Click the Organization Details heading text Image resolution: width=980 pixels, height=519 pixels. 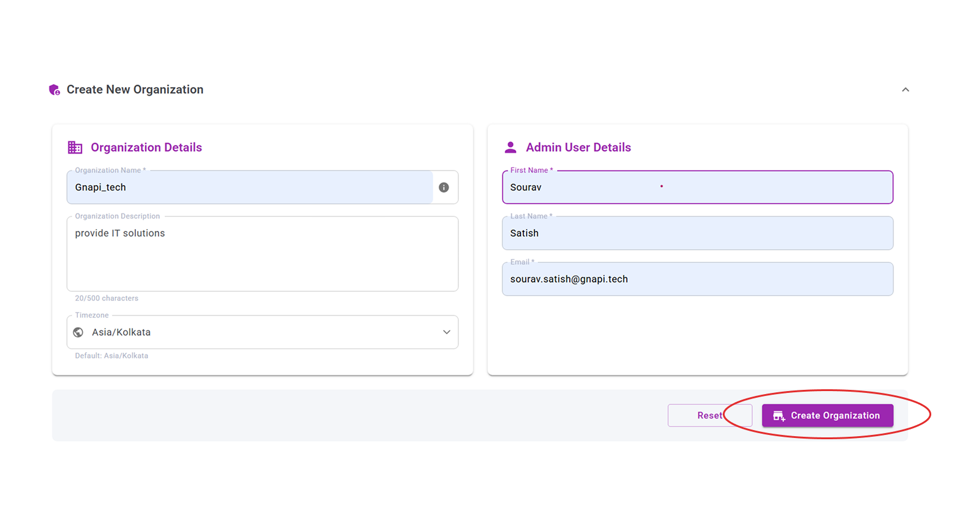pyautogui.click(x=146, y=147)
